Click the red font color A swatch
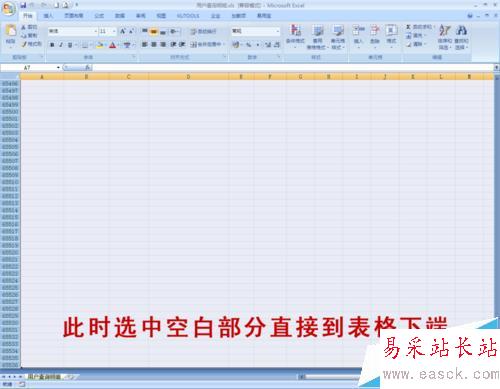 (x=113, y=45)
